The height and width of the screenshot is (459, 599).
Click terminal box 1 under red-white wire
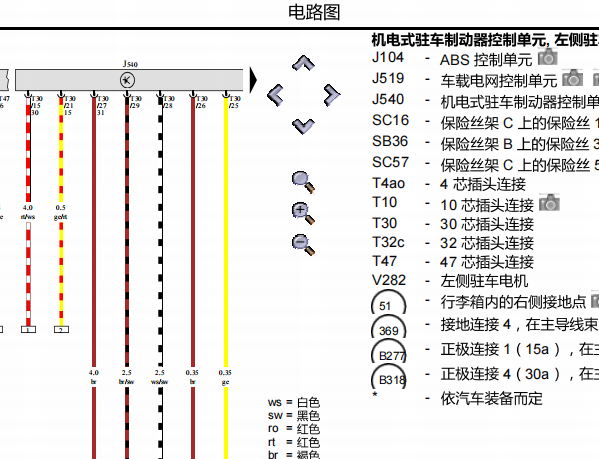[28, 329]
